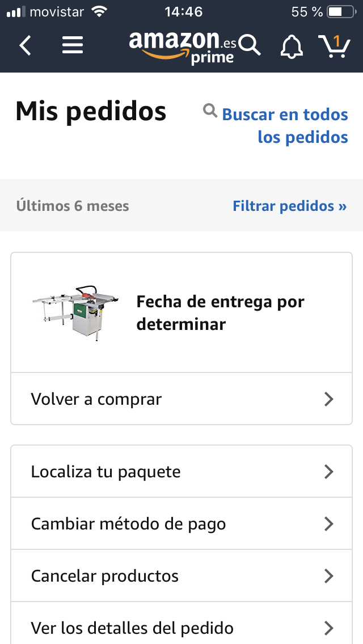Open Filtrar pedidos filter

coord(289,206)
